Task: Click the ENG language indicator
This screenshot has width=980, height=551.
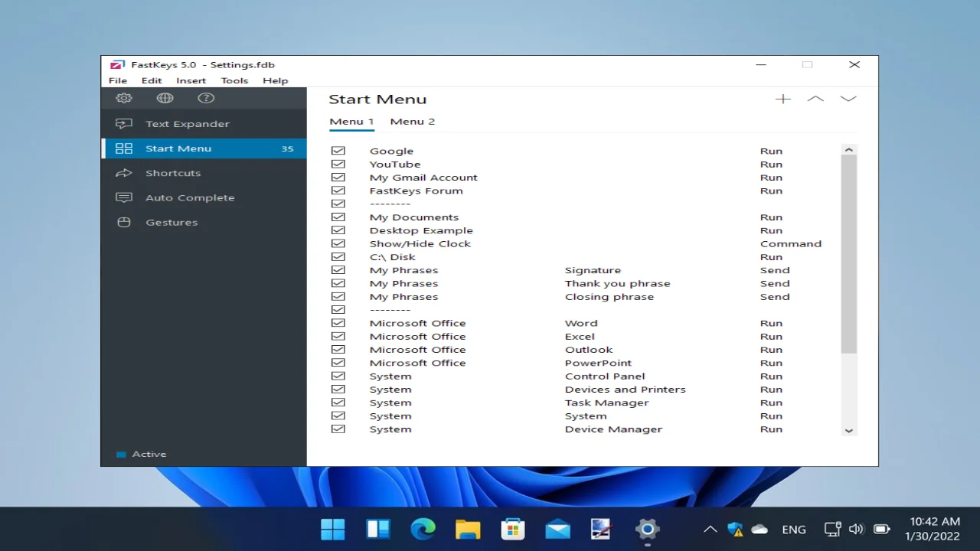Action: [794, 530]
